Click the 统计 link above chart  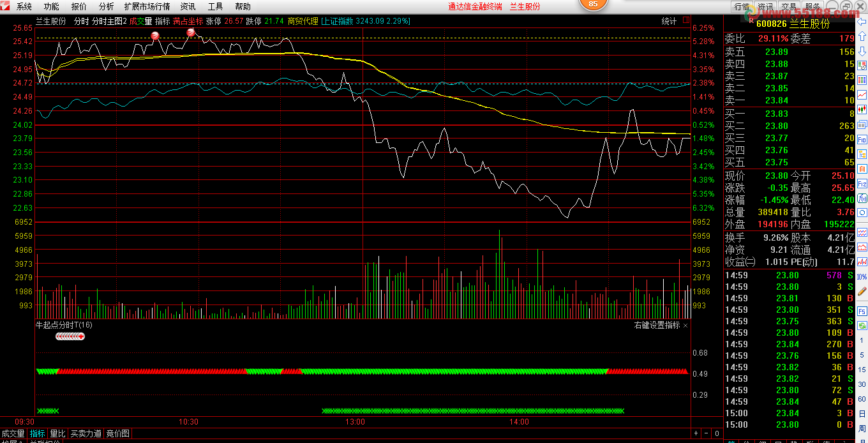click(669, 21)
